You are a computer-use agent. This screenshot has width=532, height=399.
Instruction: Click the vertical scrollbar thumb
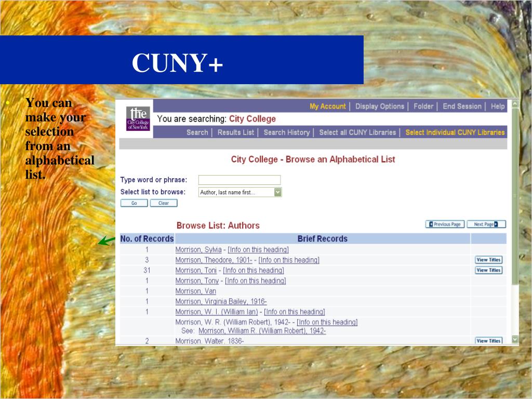pyautogui.click(x=515, y=196)
